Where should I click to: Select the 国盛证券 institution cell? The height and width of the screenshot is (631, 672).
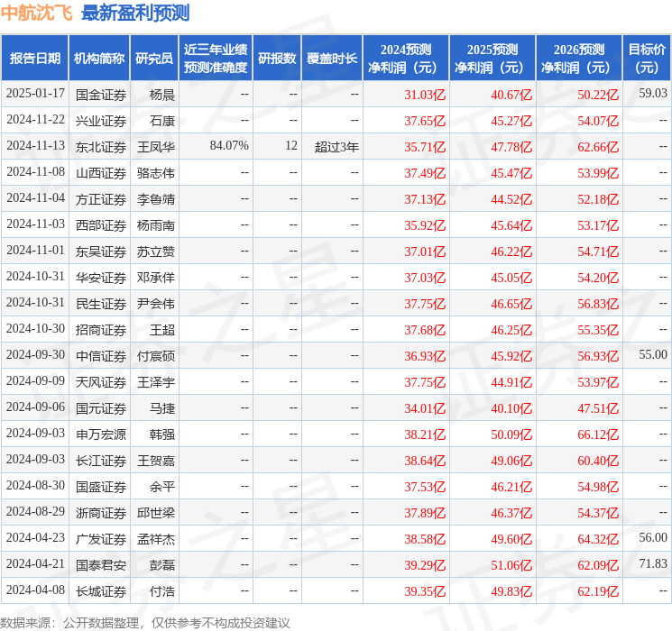point(99,486)
